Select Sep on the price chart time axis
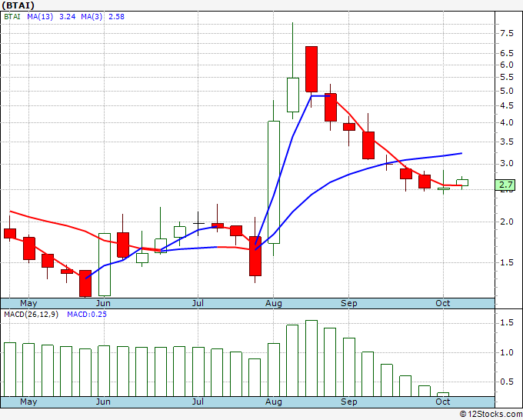Viewport: 523px width, 420px height. 349,303
